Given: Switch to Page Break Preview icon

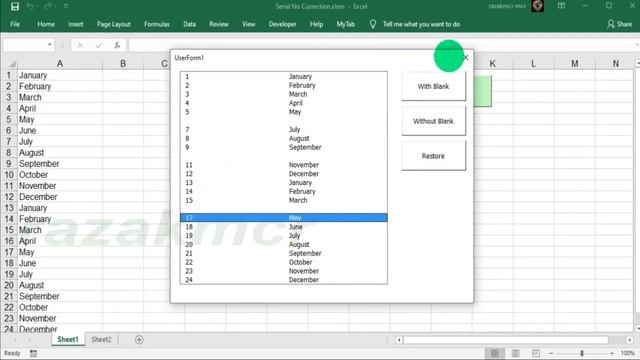Looking at the screenshot, I should tap(536, 353).
